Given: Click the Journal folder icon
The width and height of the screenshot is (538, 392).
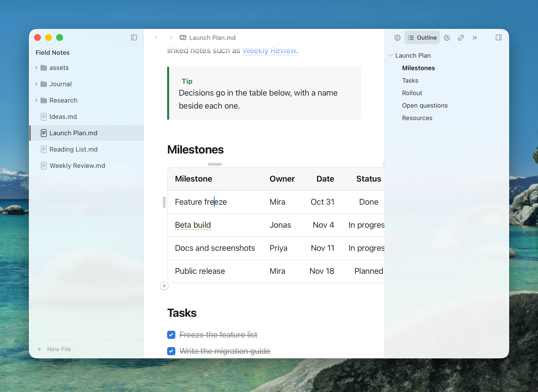Looking at the screenshot, I should (x=44, y=84).
